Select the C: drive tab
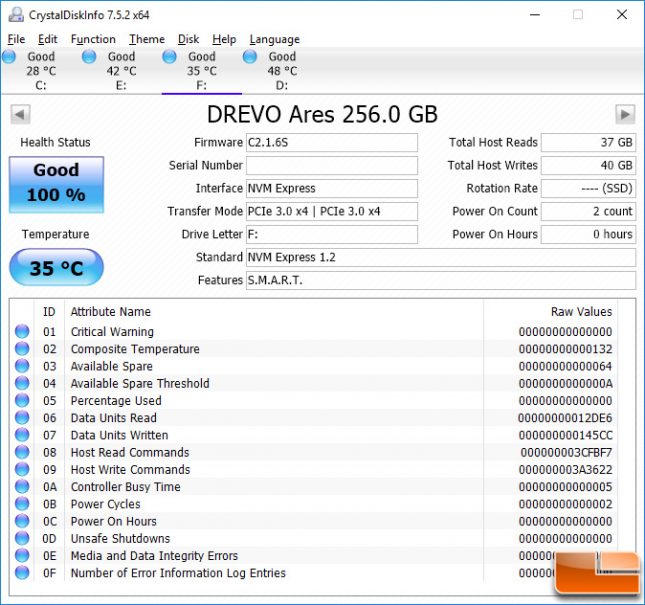This screenshot has width=645, height=605. click(x=41, y=71)
